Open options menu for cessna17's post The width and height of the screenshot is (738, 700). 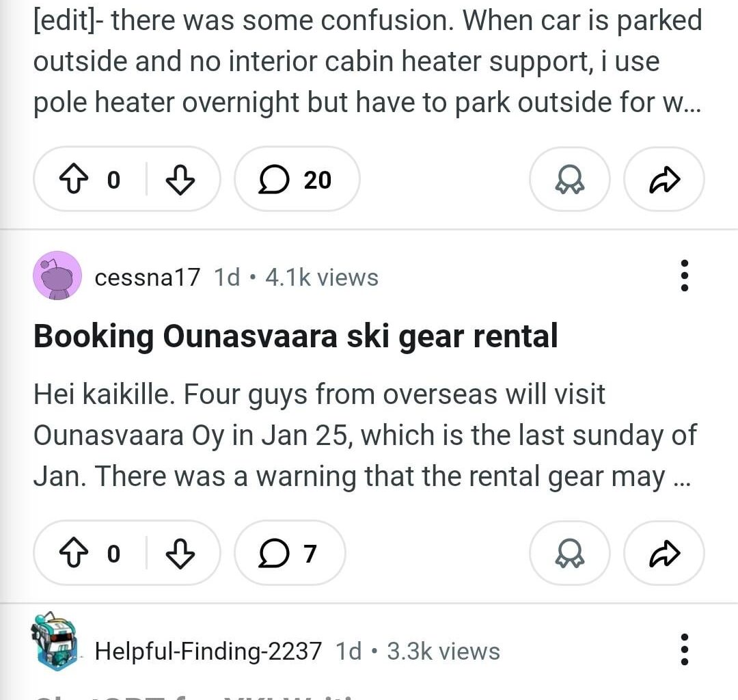[x=684, y=276]
